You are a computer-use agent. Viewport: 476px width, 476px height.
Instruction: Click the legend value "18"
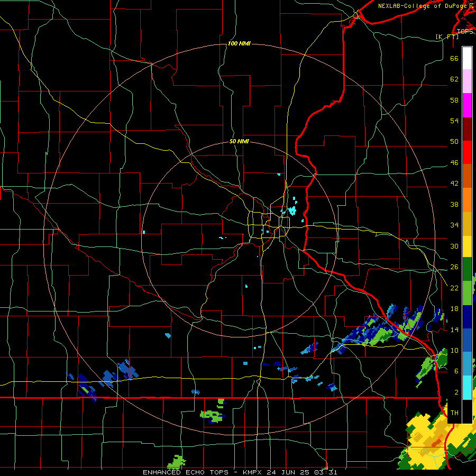[454, 309]
